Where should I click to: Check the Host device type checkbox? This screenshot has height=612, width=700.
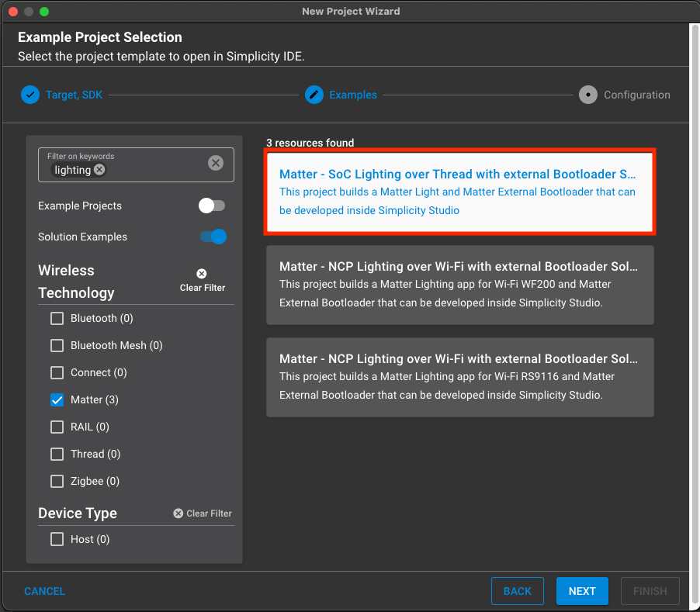57,540
